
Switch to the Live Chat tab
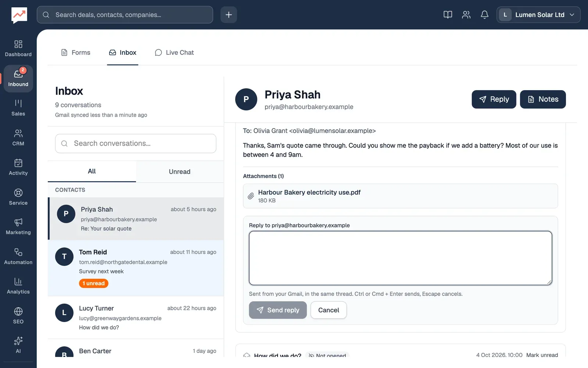[x=174, y=53]
